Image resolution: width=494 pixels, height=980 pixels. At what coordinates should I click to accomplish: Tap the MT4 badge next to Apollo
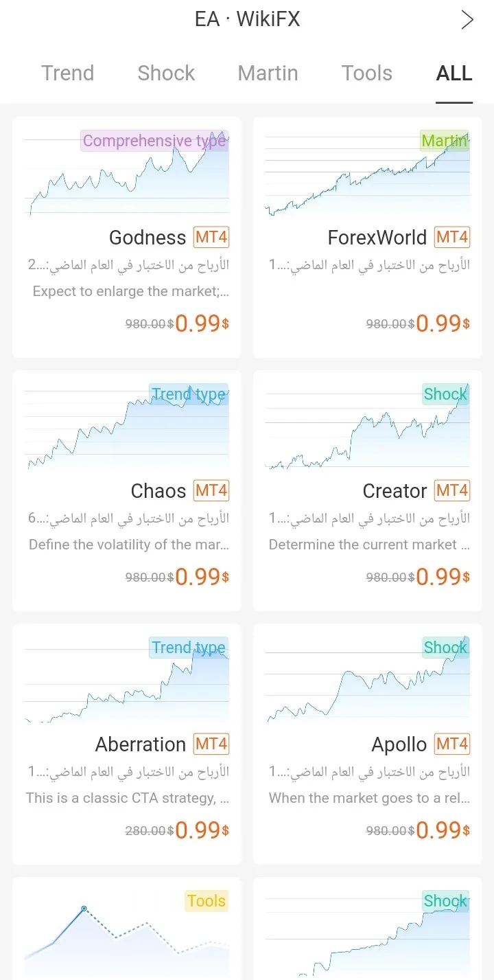[452, 744]
